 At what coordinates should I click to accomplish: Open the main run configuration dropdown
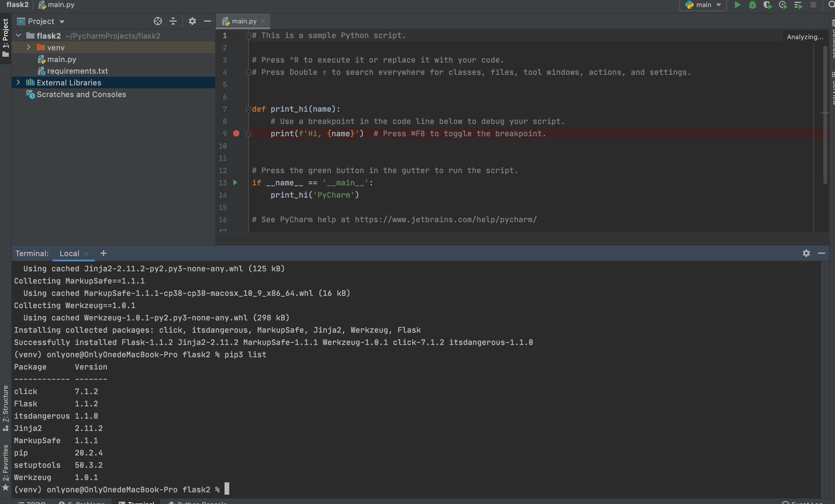[703, 5]
